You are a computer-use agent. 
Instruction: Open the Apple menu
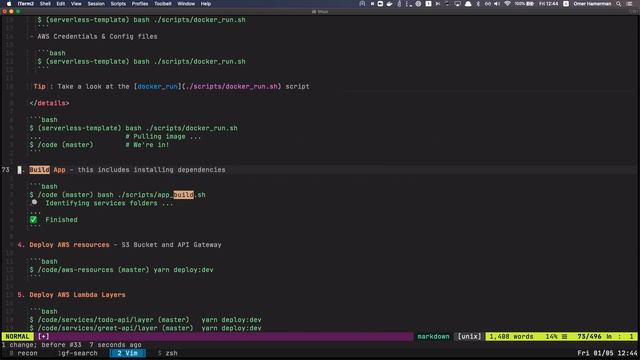coord(9,4)
